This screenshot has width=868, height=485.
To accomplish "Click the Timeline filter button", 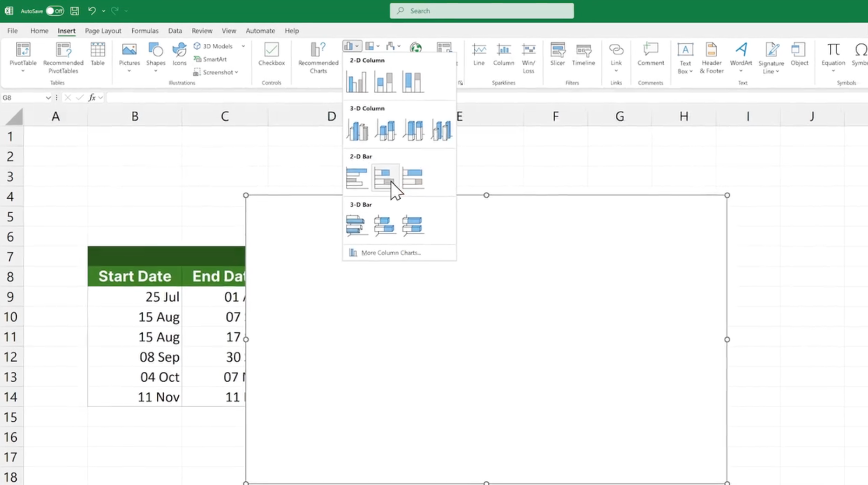I will pyautogui.click(x=583, y=54).
